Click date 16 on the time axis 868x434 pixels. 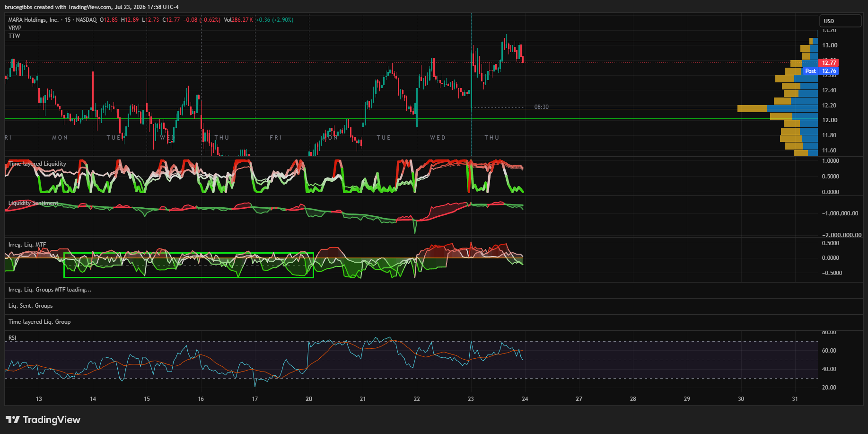(201, 399)
